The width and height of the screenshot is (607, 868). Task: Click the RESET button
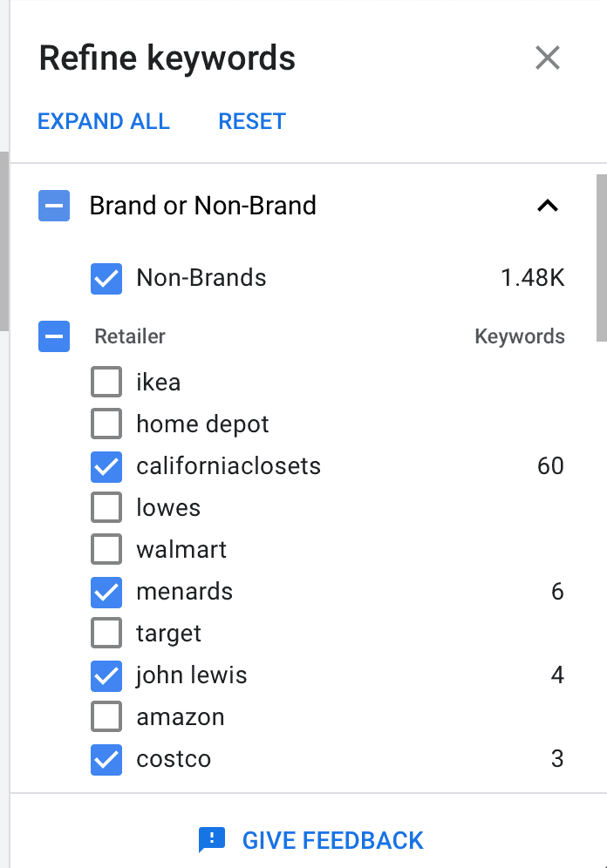(x=252, y=121)
